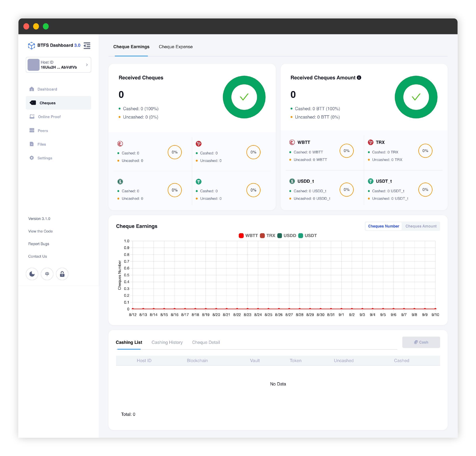The image size is (476, 456).
Task: Click the Host ID avatar thumbnail
Action: tap(34, 65)
